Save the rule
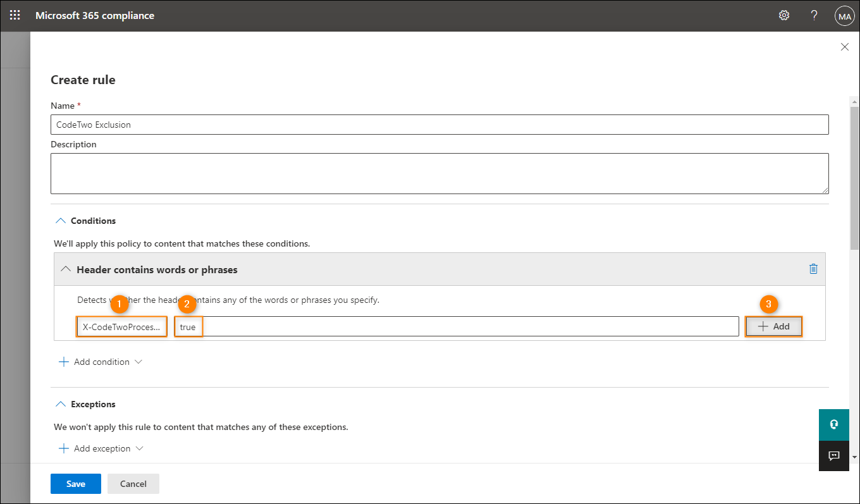The image size is (860, 504). (x=76, y=484)
